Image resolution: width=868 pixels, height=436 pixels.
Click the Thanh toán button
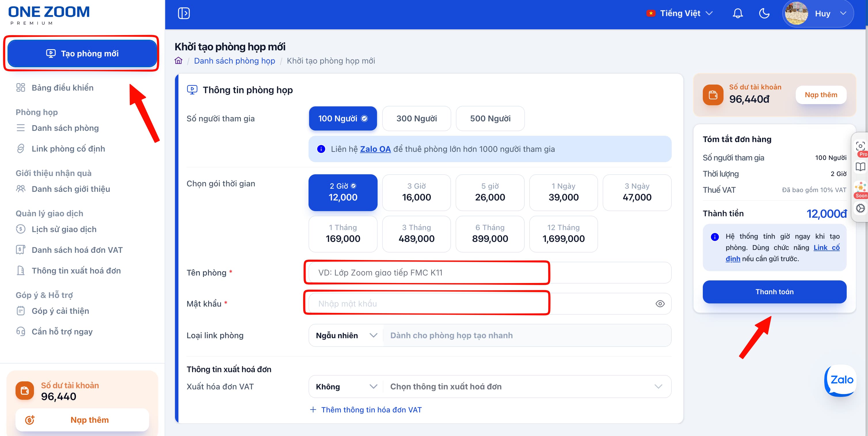coord(774,292)
